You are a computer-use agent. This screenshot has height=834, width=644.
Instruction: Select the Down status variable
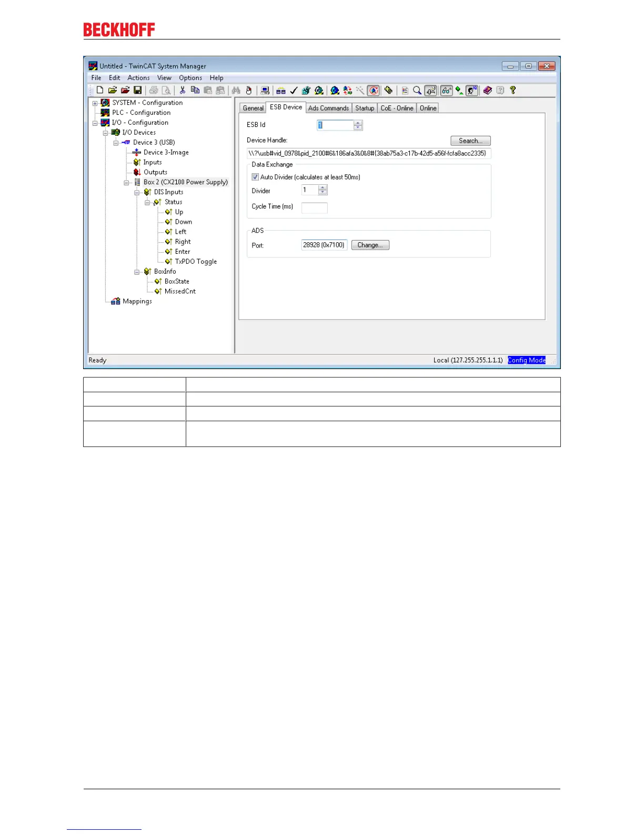pyautogui.click(x=183, y=222)
